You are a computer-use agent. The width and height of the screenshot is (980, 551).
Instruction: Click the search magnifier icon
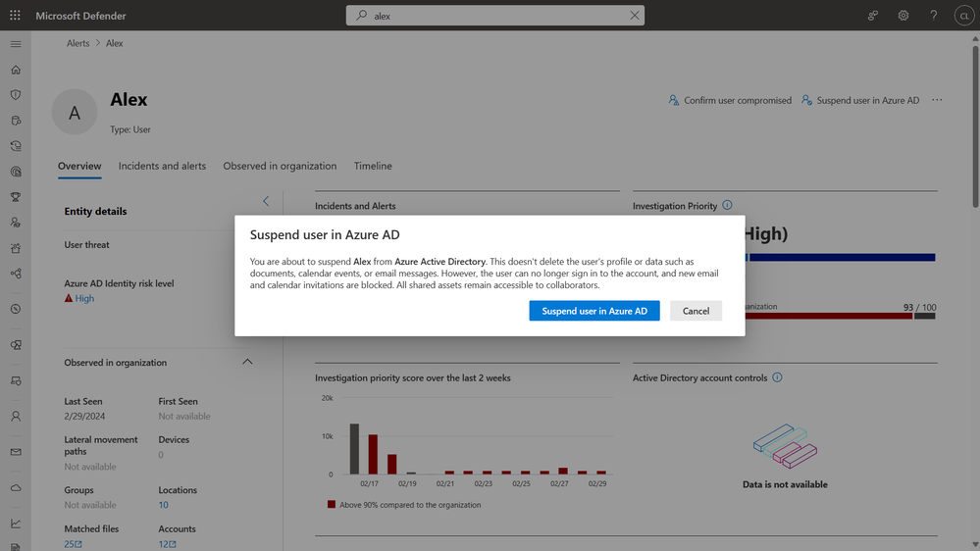click(361, 15)
